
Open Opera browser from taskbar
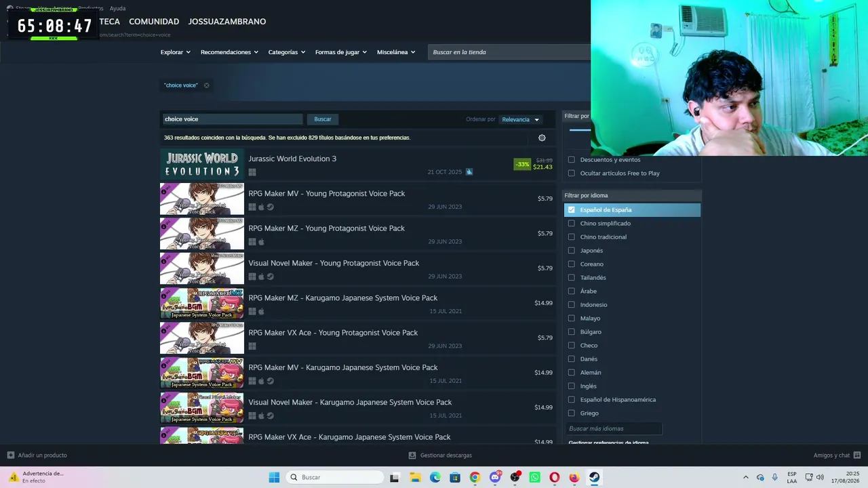[555, 477]
